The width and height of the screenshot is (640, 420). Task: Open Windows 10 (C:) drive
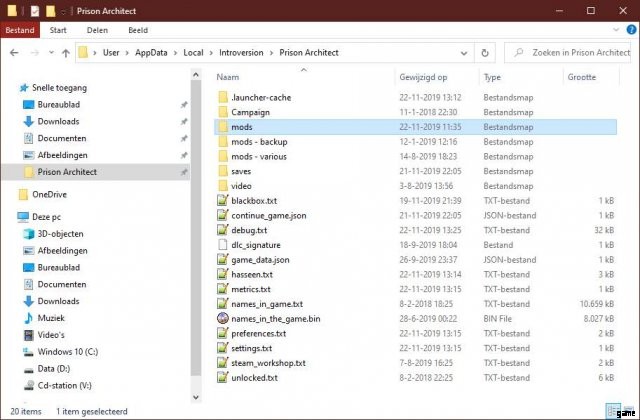(68, 352)
